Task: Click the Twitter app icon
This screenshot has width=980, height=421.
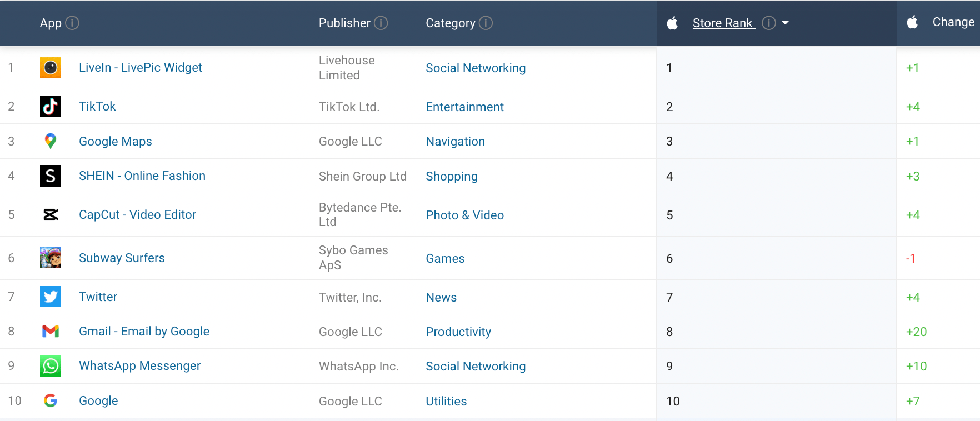Action: click(x=51, y=297)
